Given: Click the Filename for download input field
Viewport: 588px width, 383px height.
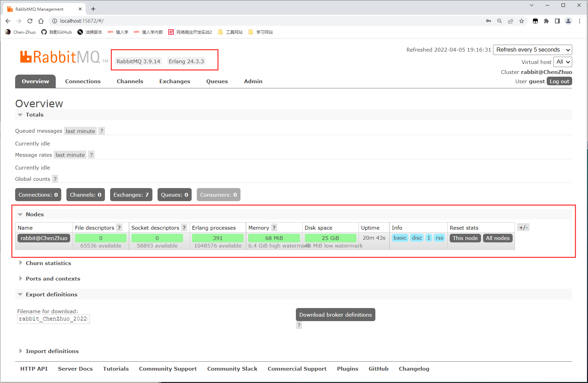Looking at the screenshot, I should (x=53, y=319).
